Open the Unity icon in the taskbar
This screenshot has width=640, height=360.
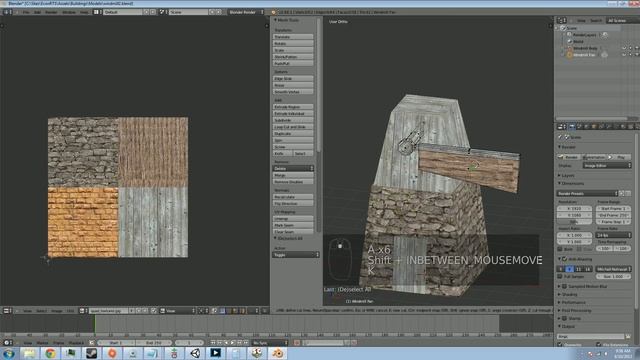[195, 353]
